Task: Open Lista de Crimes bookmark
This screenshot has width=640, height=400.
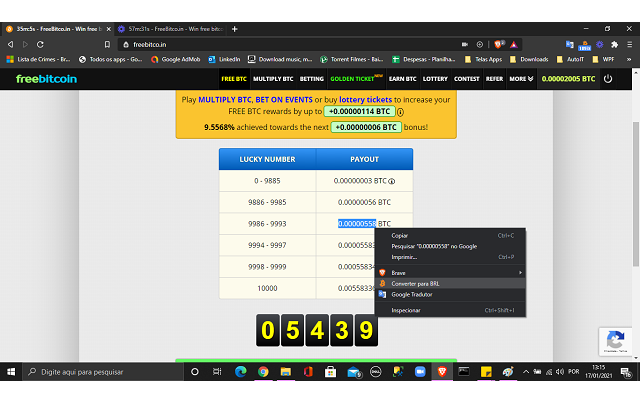Action: 39,60
